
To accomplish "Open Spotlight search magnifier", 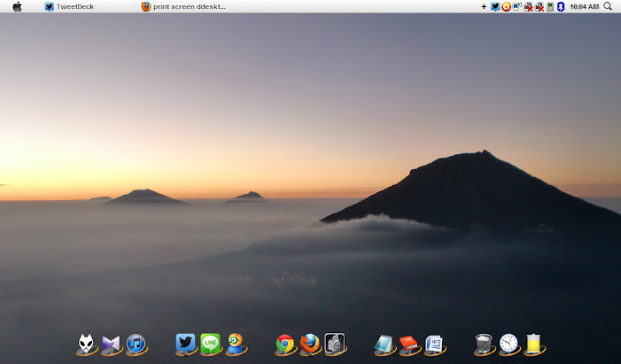I will (608, 6).
